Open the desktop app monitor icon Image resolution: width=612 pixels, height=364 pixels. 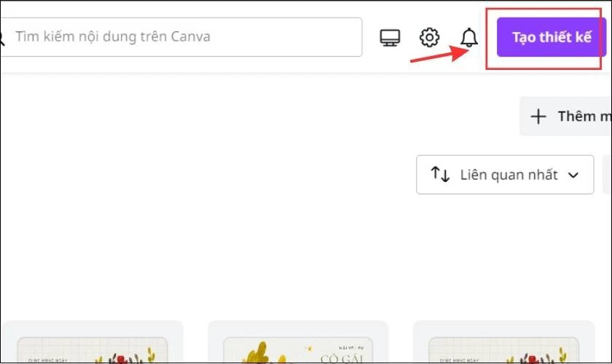[x=390, y=37]
